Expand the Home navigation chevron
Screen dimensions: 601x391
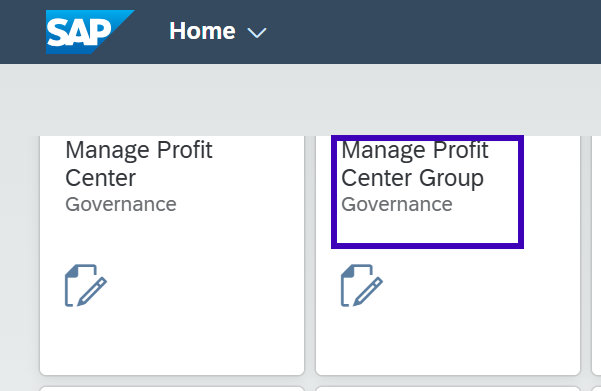click(256, 33)
